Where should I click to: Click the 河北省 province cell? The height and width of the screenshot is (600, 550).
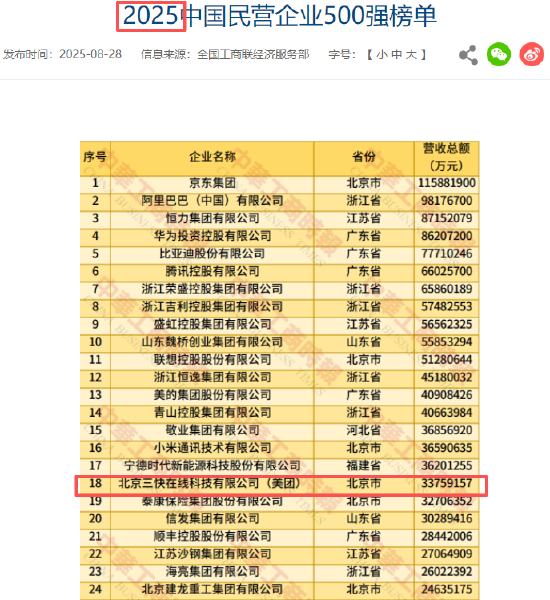364,430
